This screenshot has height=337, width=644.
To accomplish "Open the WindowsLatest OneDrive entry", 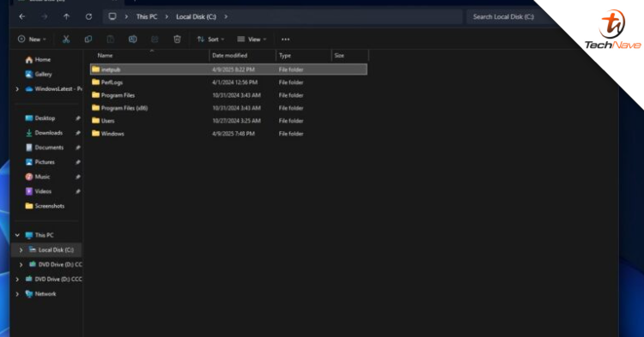I will (54, 89).
